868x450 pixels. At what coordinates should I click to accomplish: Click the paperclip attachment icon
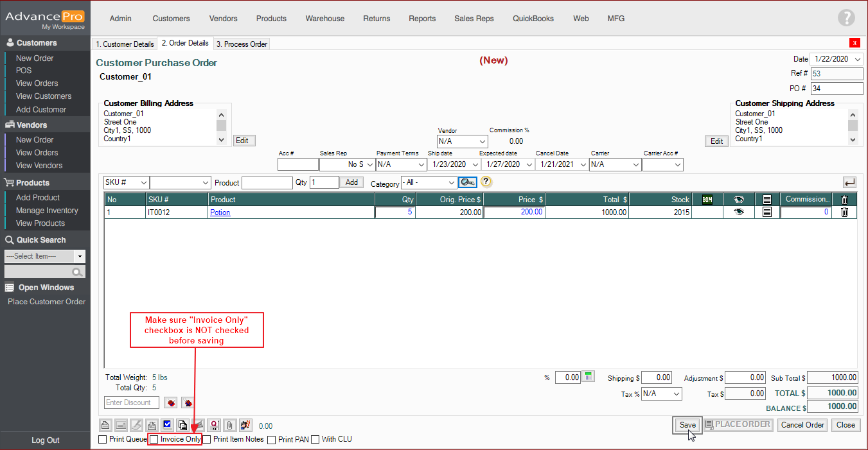coord(229,425)
